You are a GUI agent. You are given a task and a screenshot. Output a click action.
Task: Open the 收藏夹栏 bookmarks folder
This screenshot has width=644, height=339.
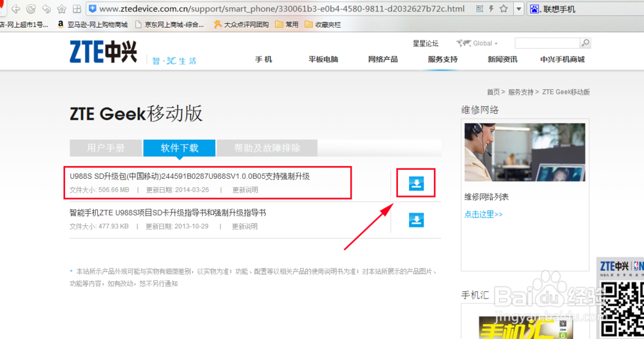point(323,24)
